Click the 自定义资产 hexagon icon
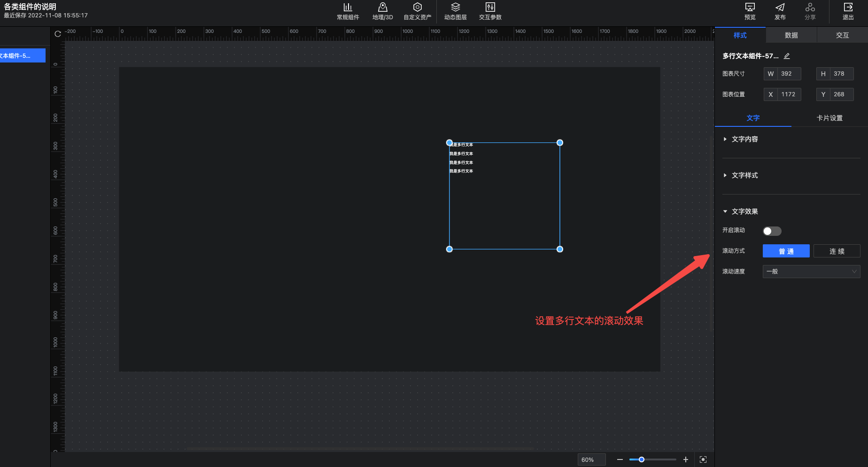 pos(417,8)
